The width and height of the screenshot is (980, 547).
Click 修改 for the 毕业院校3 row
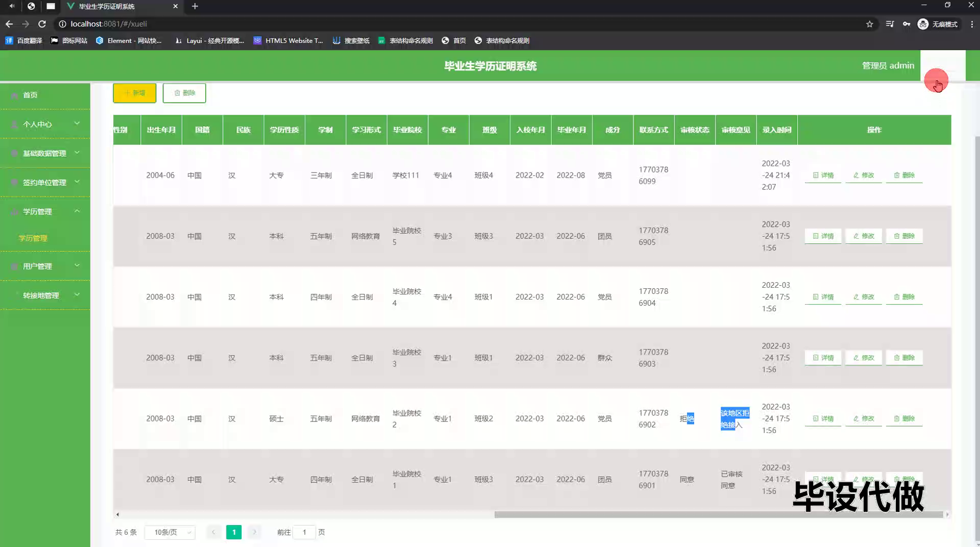tap(864, 358)
